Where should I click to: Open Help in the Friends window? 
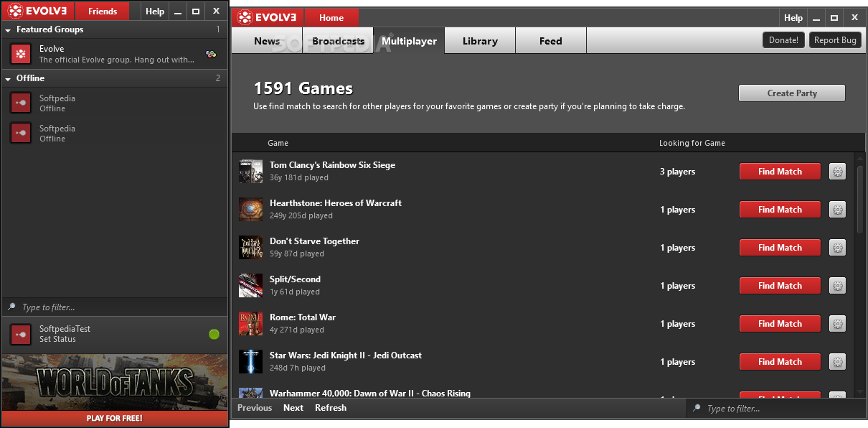154,11
